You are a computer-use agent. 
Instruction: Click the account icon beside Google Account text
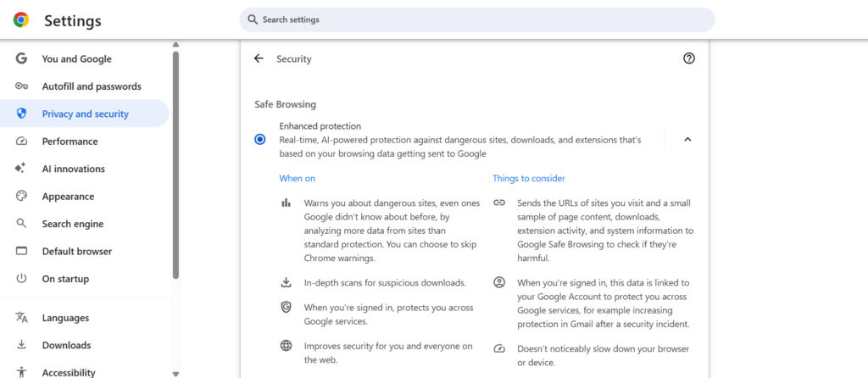499,282
